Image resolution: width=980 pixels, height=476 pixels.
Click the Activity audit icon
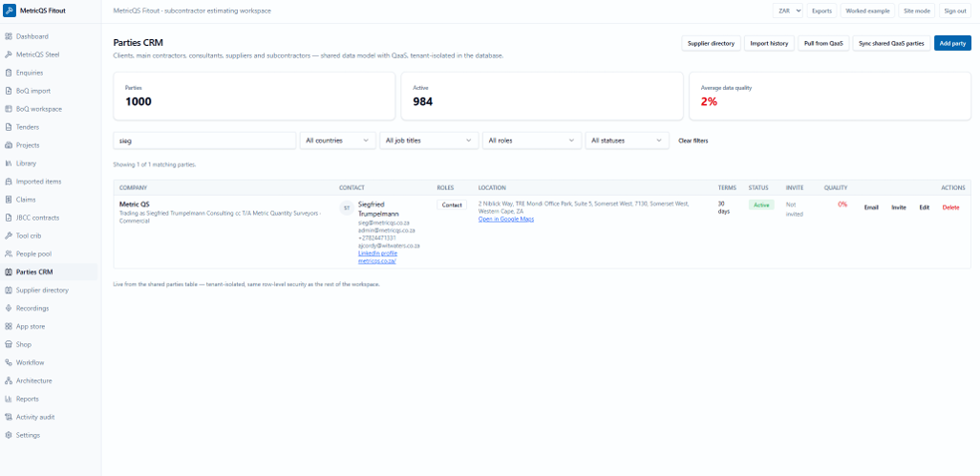[9, 417]
